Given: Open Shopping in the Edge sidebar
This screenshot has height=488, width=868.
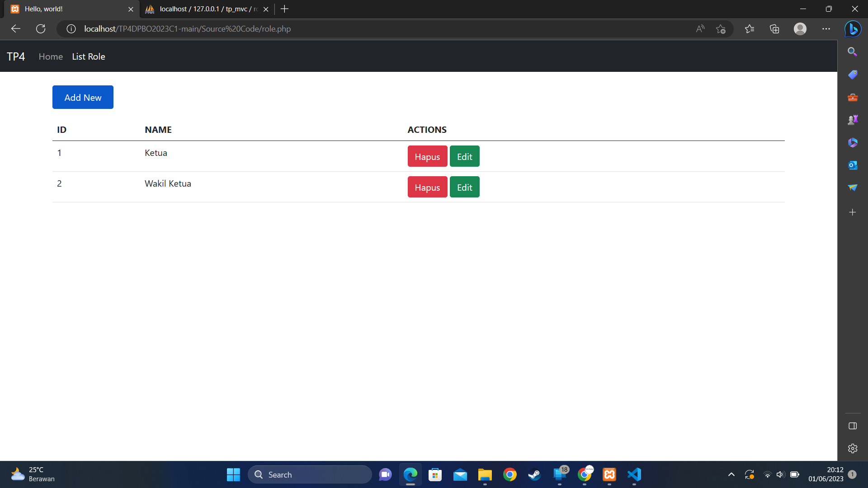Looking at the screenshot, I should pos(853,75).
